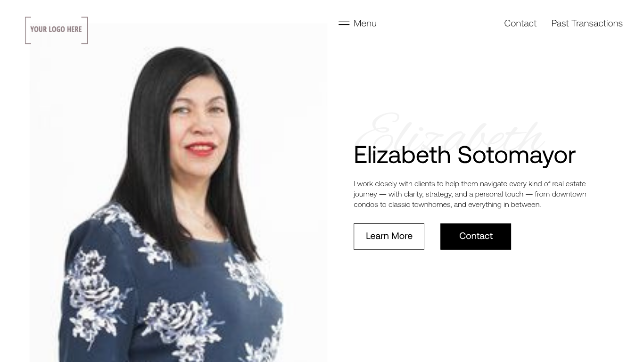This screenshot has width=644, height=362.
Task: Click the right bracket of the logo
Action: click(85, 30)
